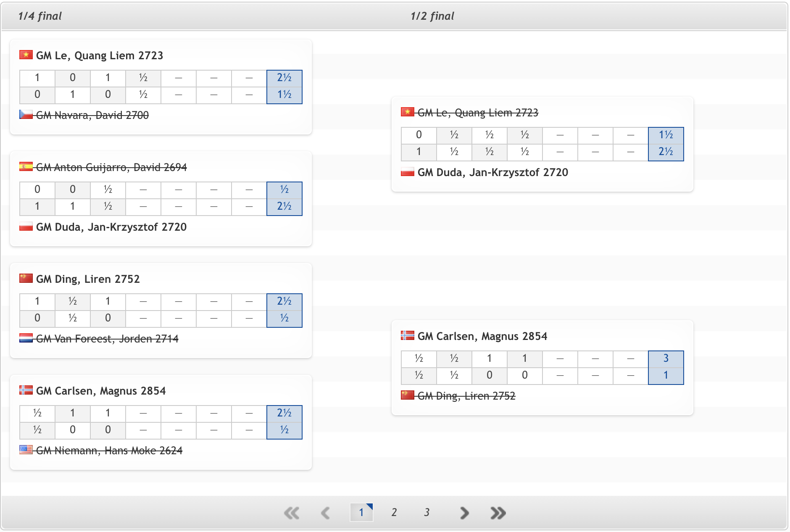Click Van Foreest's ½ total score
Viewport: 790px width, 532px height.
pyautogui.click(x=284, y=319)
